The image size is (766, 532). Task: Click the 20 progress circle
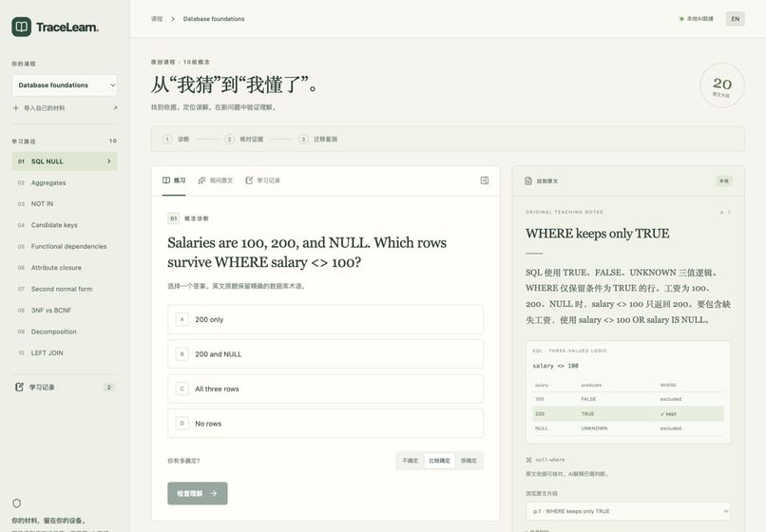pyautogui.click(x=722, y=85)
